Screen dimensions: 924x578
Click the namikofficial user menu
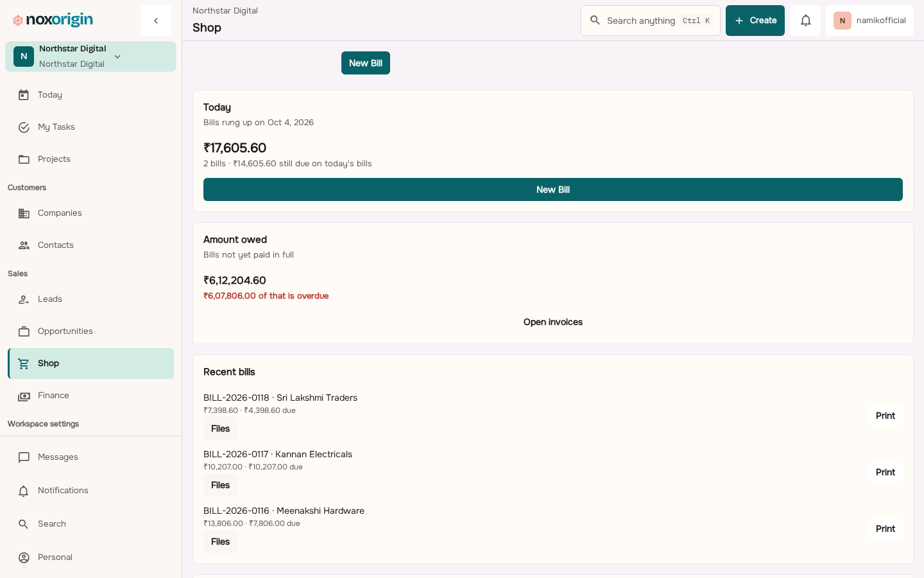click(x=869, y=21)
